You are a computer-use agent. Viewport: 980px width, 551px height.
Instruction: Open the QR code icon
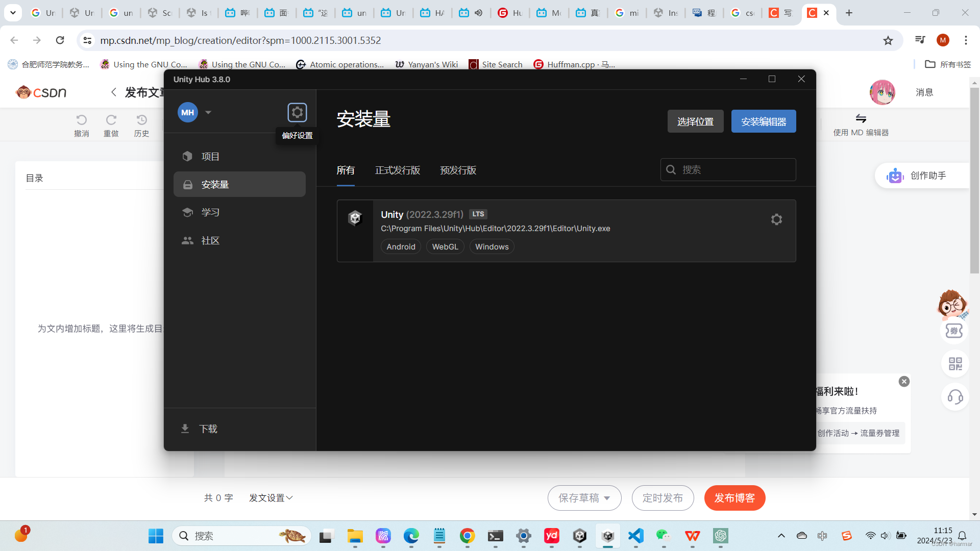click(x=955, y=364)
